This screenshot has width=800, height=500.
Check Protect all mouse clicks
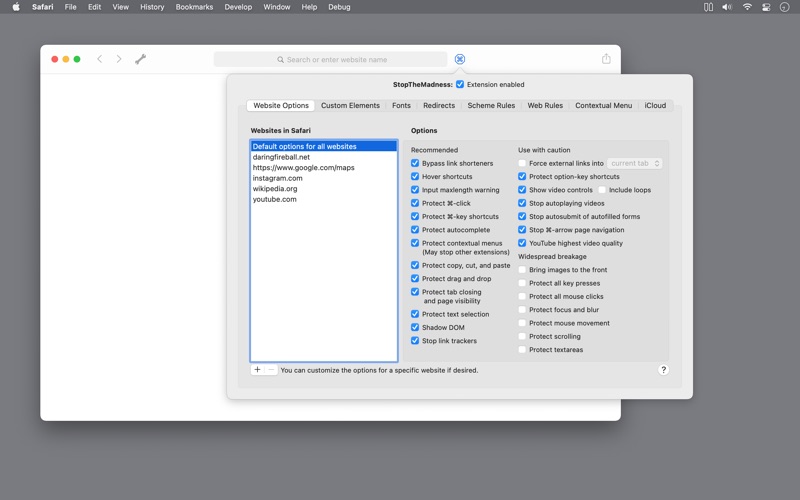coord(522,296)
